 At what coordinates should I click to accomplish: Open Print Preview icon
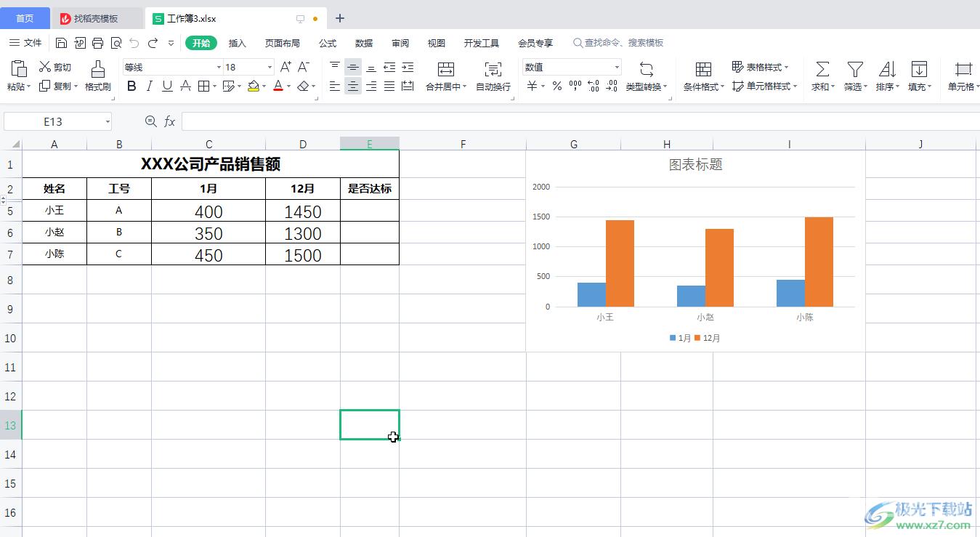pyautogui.click(x=116, y=43)
